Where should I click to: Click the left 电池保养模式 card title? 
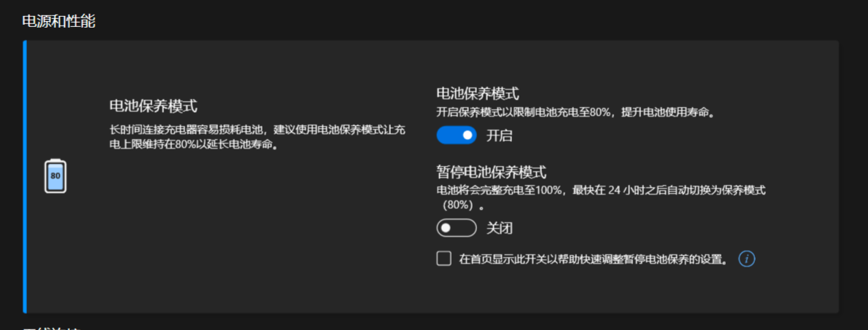point(153,106)
